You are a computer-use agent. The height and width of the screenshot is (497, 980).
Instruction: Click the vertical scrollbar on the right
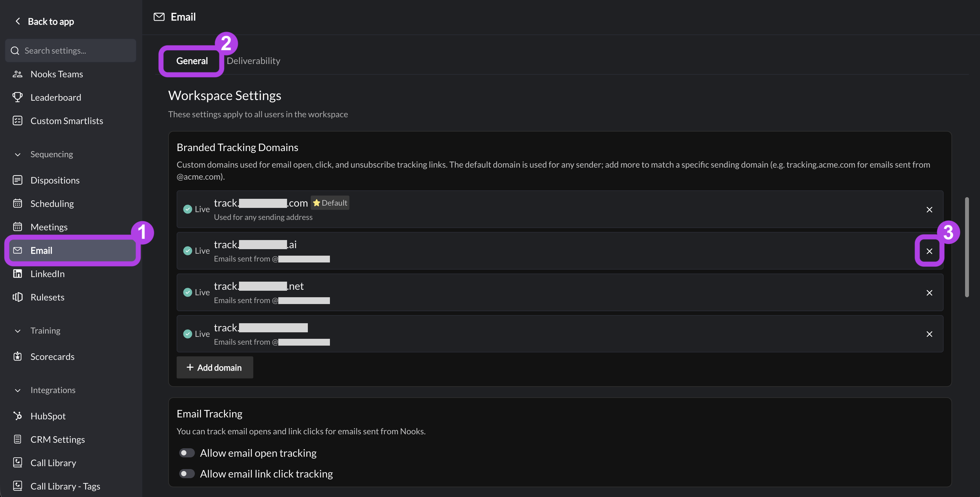[967, 247]
